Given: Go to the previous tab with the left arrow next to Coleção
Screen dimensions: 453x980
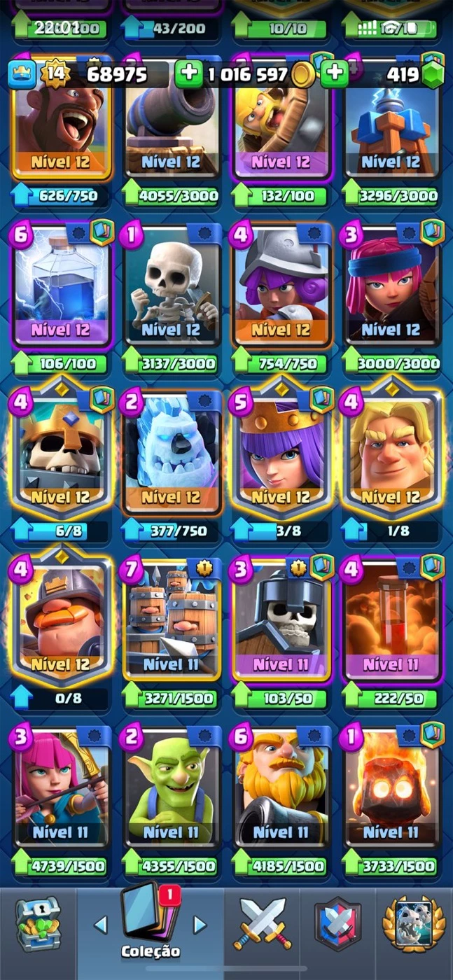Looking at the screenshot, I should pyautogui.click(x=101, y=925).
